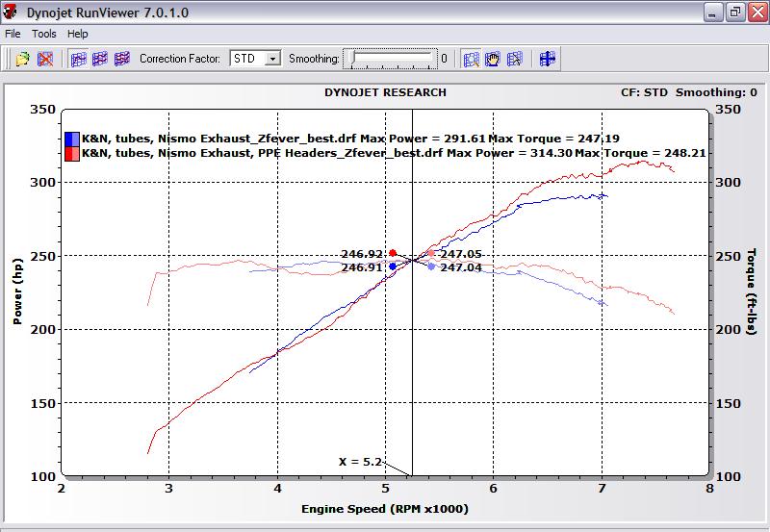Click the Power (hp) axis label
The image size is (770, 532).
pos(17,291)
